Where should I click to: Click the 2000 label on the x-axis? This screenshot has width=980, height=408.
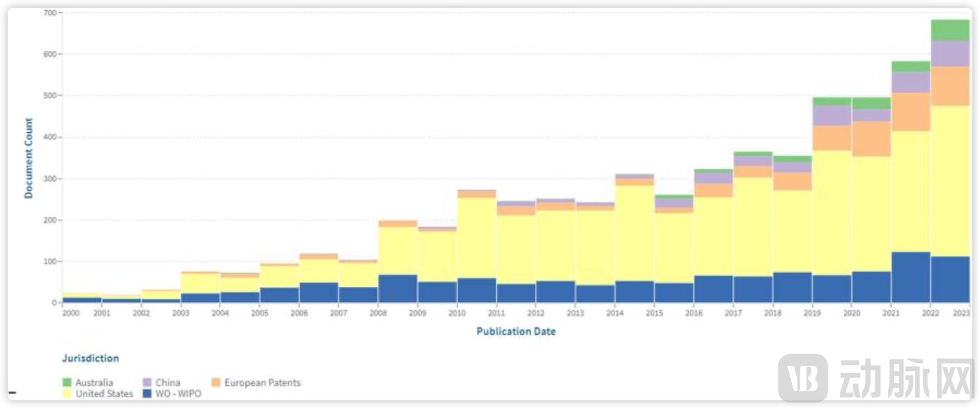[71, 313]
